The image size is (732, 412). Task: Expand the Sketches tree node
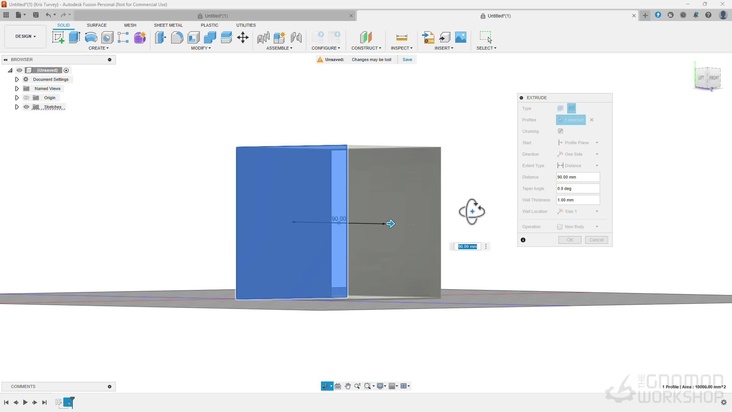pyautogui.click(x=17, y=107)
